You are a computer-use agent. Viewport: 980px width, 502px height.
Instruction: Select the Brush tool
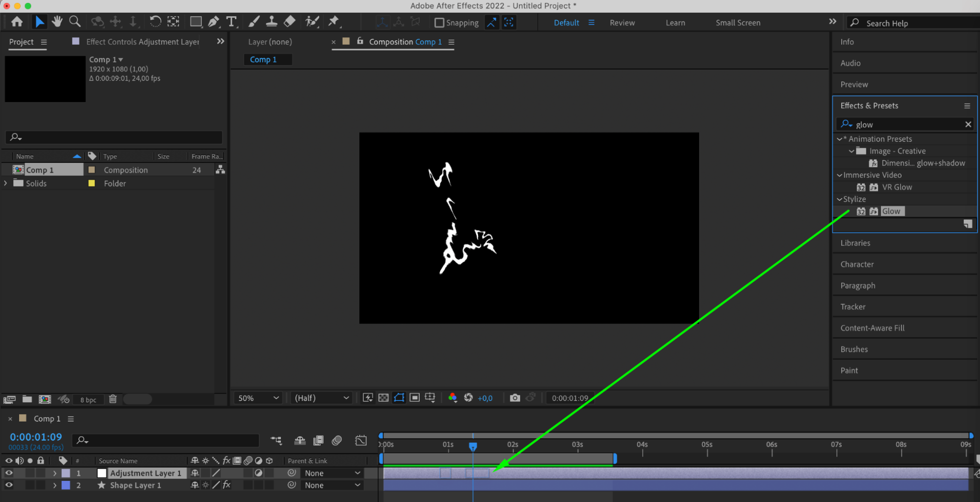254,22
